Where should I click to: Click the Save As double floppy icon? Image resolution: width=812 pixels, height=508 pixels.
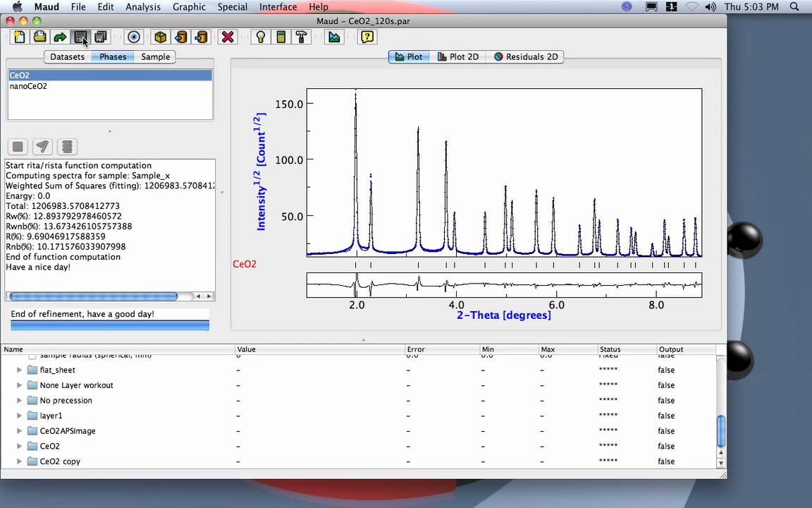101,37
